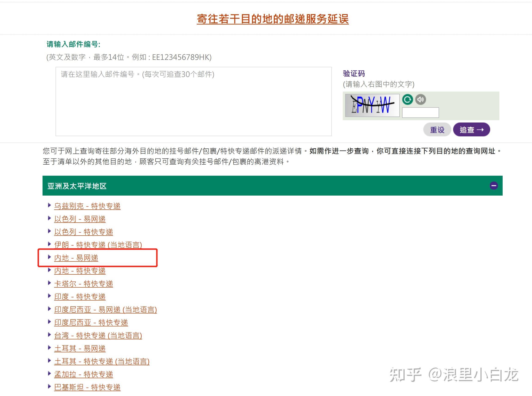Viewport: 532px width, 396px height.
Task: Open 内地 - 易网递 link
Action: point(76,258)
